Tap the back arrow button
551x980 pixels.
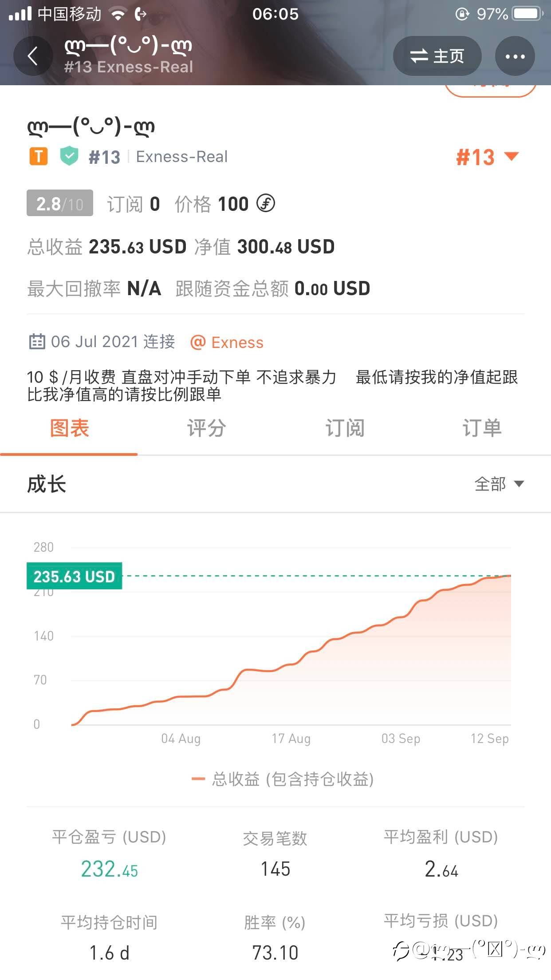pos(33,56)
